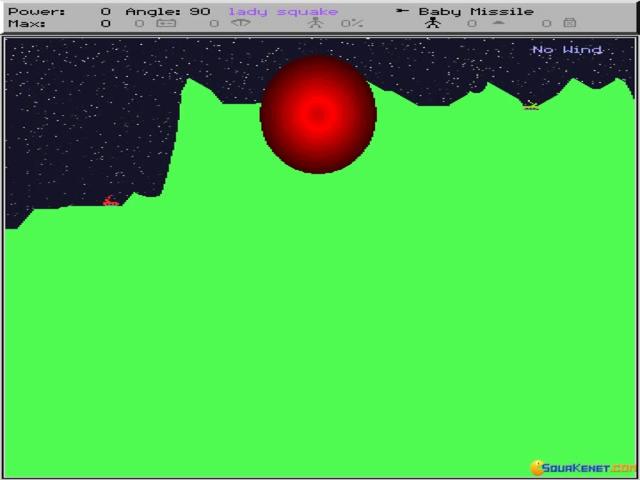The width and height of the screenshot is (640, 480).
Task: Click the shield dome count 0
Action: pos(472,23)
